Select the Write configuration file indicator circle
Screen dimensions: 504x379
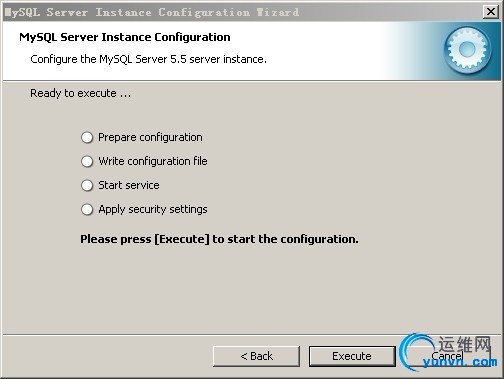tap(87, 161)
